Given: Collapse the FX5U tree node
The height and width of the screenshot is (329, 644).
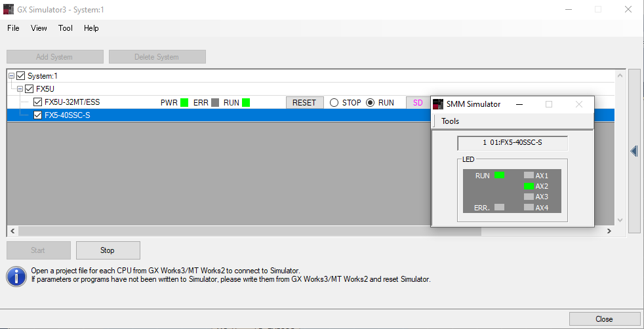Looking at the screenshot, I should point(20,88).
